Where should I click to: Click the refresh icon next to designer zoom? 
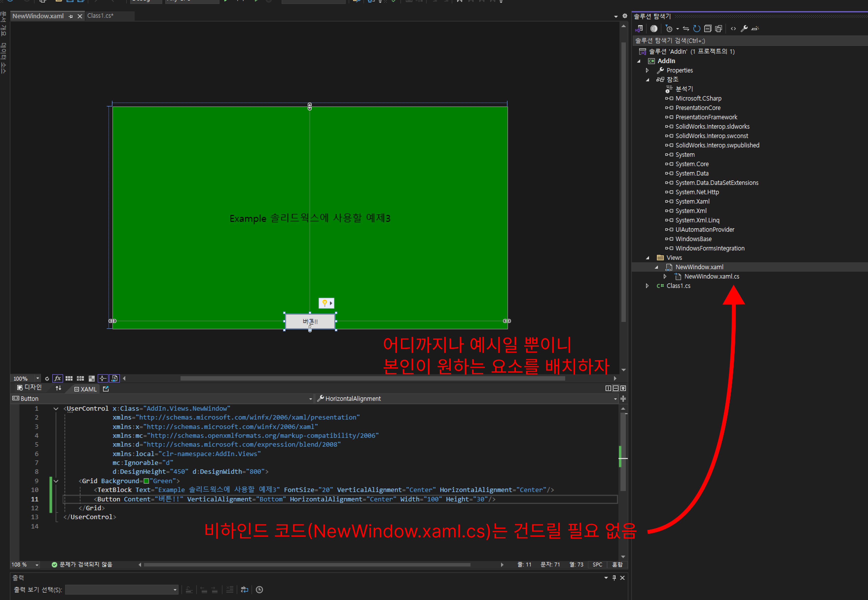click(47, 379)
